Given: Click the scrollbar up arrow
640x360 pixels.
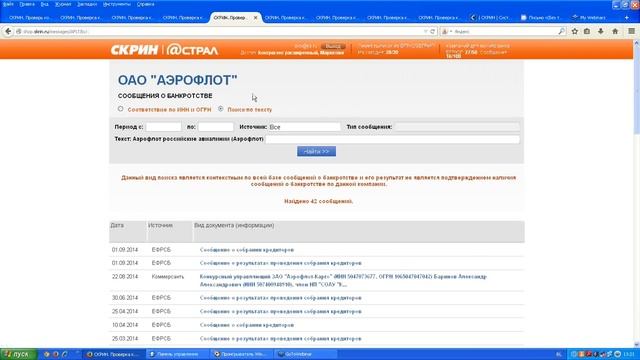Looking at the screenshot, I should (x=636, y=42).
